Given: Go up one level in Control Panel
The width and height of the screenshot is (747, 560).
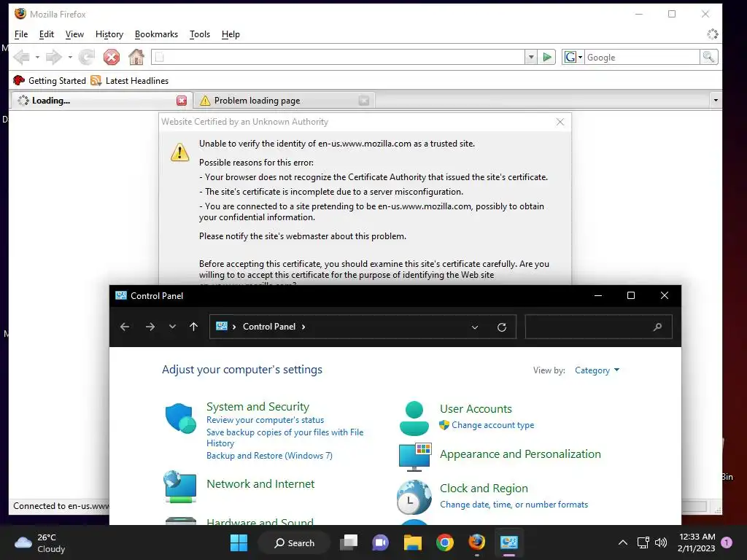Looking at the screenshot, I should coord(193,327).
